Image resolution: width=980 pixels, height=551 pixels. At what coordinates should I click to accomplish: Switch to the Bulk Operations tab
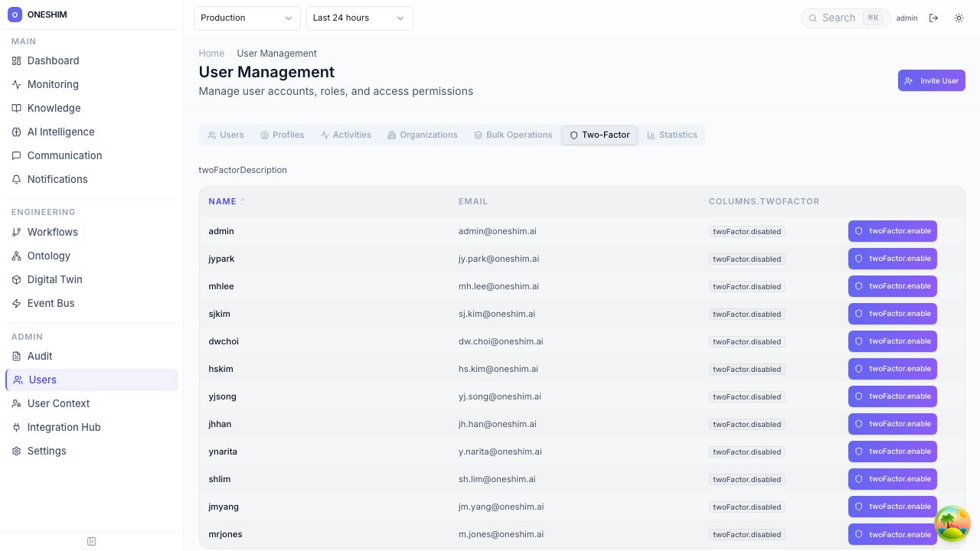[512, 135]
